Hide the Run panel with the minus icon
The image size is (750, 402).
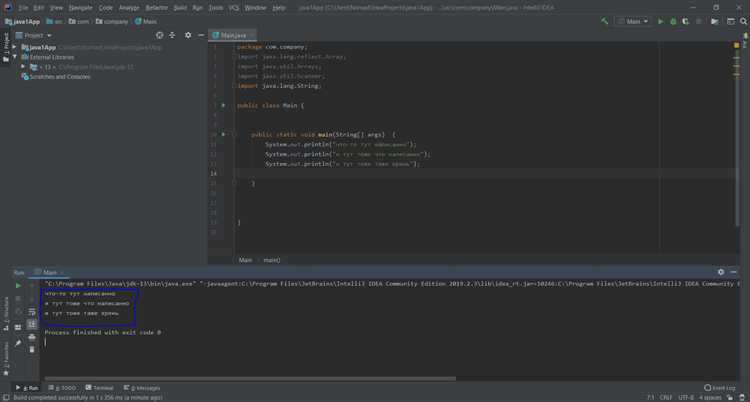coord(734,272)
